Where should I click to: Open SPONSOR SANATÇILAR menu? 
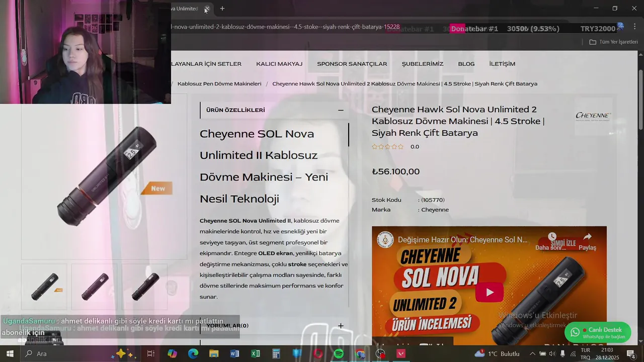tap(352, 64)
